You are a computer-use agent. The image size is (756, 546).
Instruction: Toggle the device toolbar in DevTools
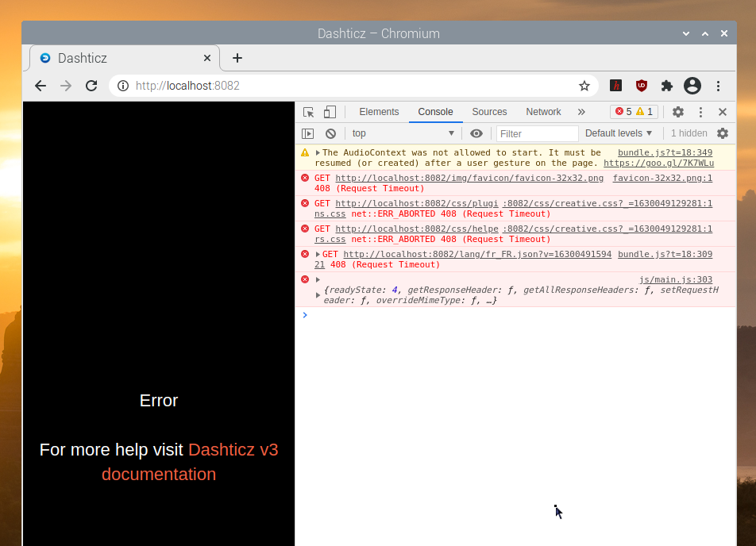(330, 112)
